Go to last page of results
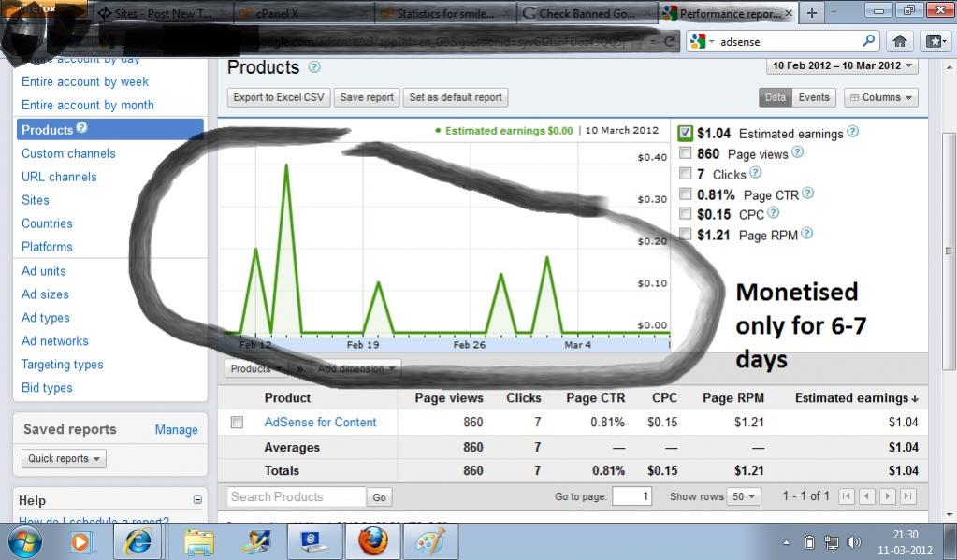Image resolution: width=957 pixels, height=560 pixels. tap(908, 495)
